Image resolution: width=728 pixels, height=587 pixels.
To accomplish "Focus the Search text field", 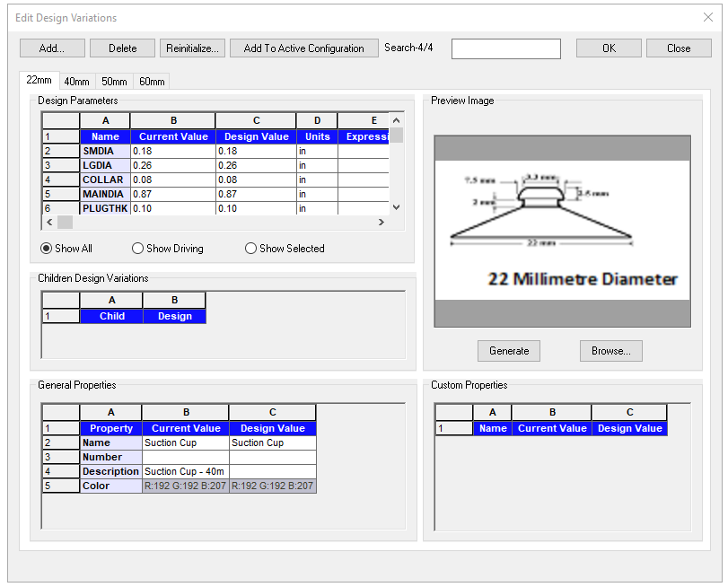I will tap(505, 48).
